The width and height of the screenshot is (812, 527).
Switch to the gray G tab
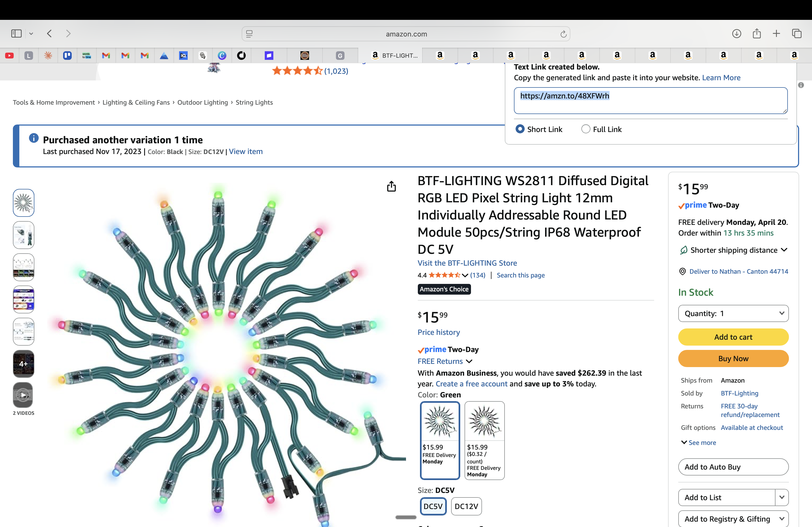pos(340,55)
